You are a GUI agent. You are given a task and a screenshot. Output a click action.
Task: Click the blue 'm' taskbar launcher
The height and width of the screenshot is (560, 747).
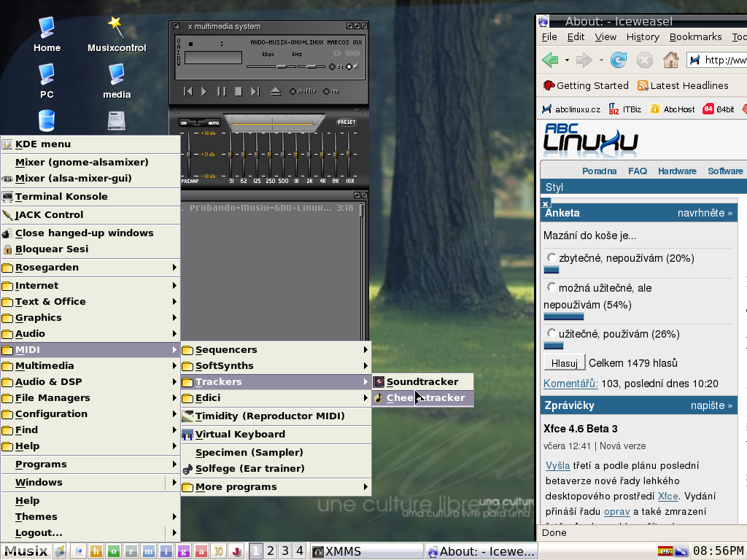point(149,551)
